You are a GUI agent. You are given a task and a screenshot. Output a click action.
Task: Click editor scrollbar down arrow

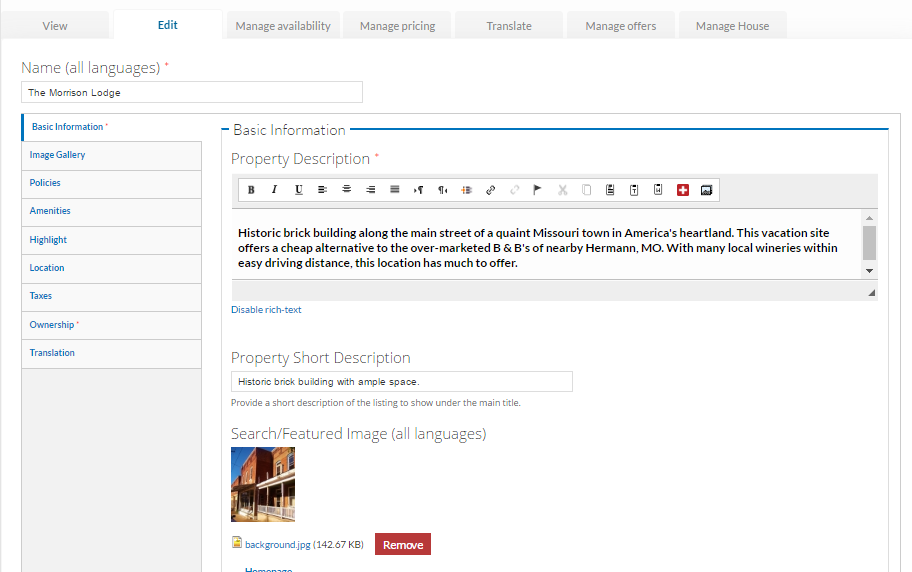click(870, 271)
